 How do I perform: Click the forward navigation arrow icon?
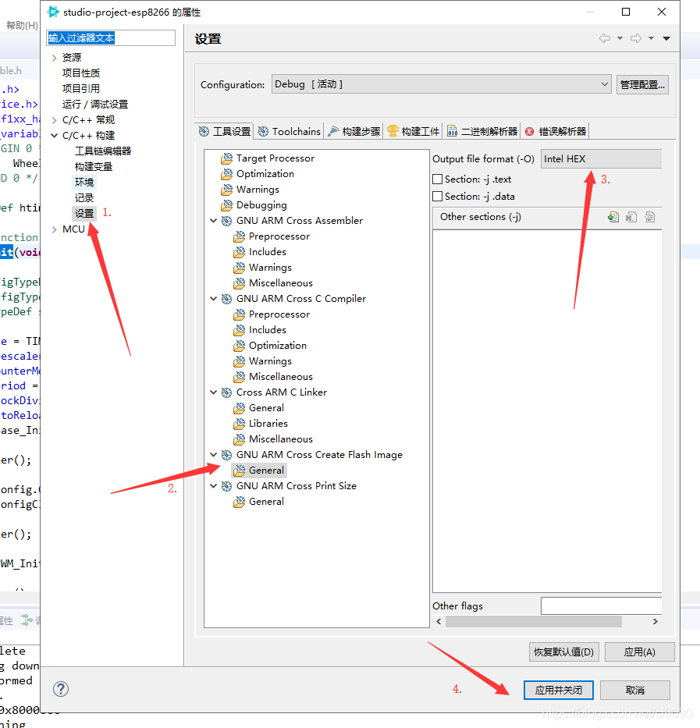click(636, 38)
